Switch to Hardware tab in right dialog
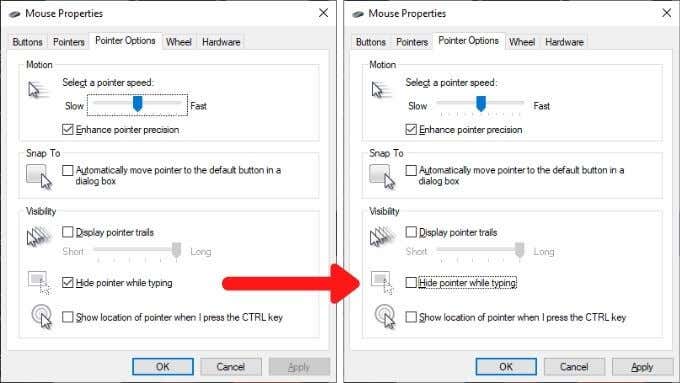 (x=564, y=42)
